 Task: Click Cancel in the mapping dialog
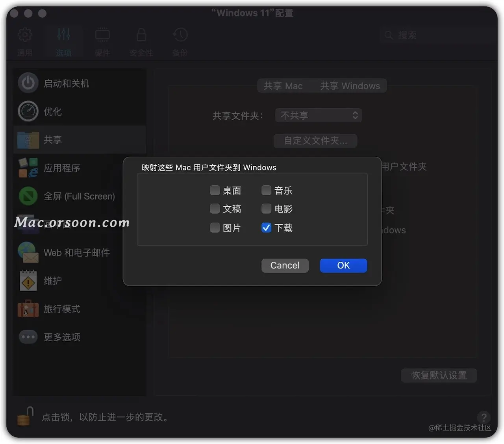point(285,265)
